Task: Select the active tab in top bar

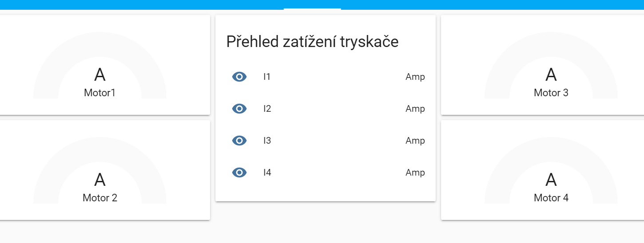Action: tap(312, 4)
